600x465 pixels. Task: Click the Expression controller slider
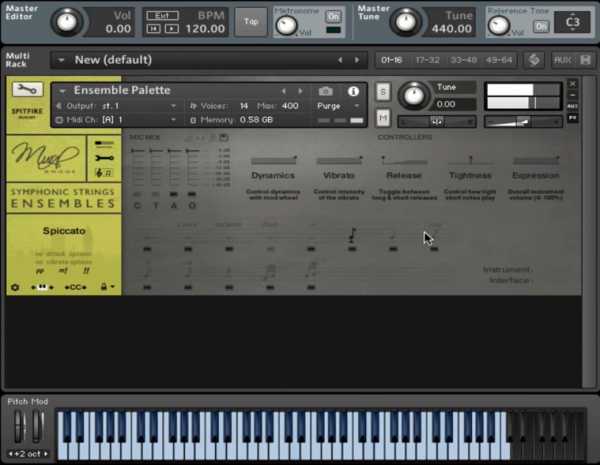536,160
